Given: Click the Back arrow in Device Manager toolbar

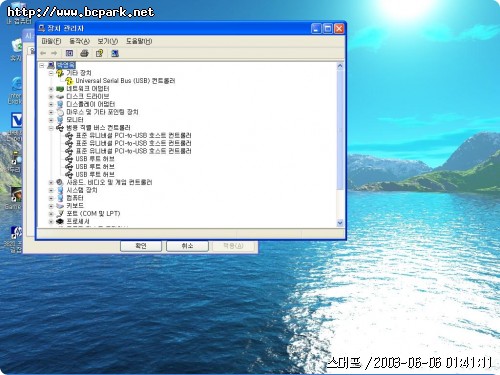Looking at the screenshot, I should coord(43,53).
